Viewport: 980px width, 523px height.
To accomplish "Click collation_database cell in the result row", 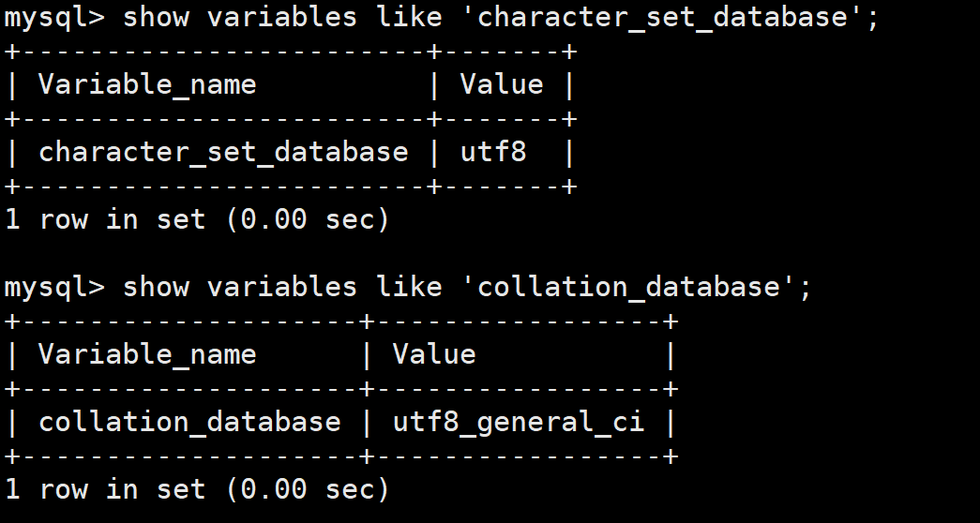I will pos(189,422).
